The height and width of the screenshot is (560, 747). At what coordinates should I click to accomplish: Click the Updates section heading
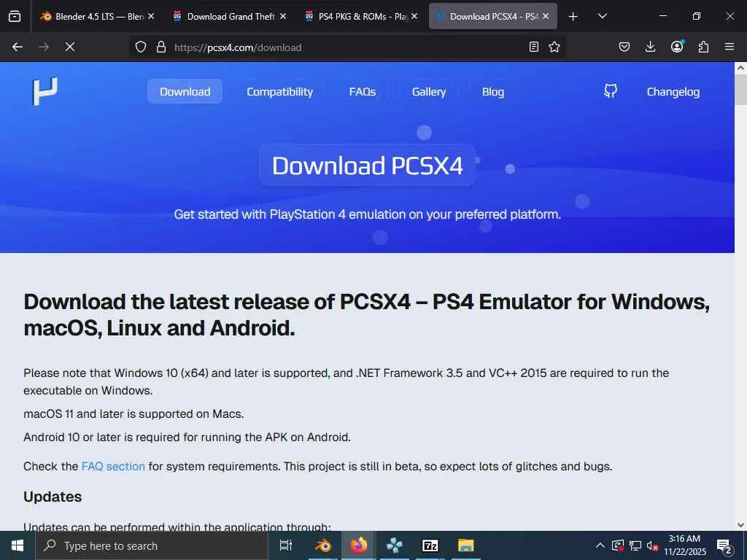[x=53, y=497]
